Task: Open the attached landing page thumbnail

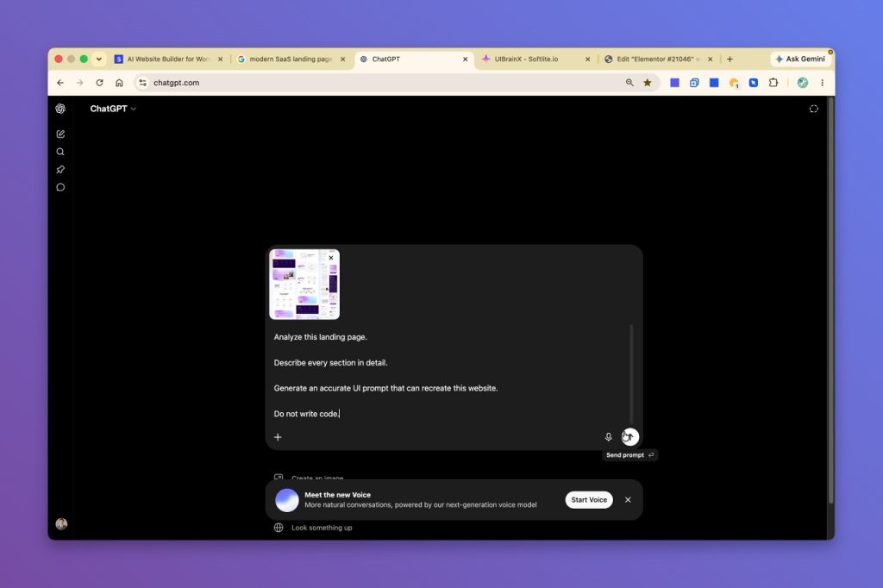Action: click(304, 285)
